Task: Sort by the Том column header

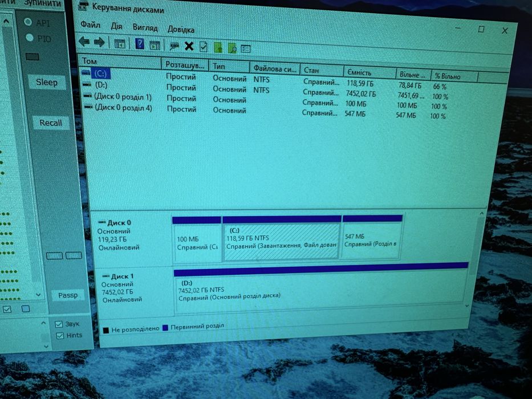Action: coord(119,62)
